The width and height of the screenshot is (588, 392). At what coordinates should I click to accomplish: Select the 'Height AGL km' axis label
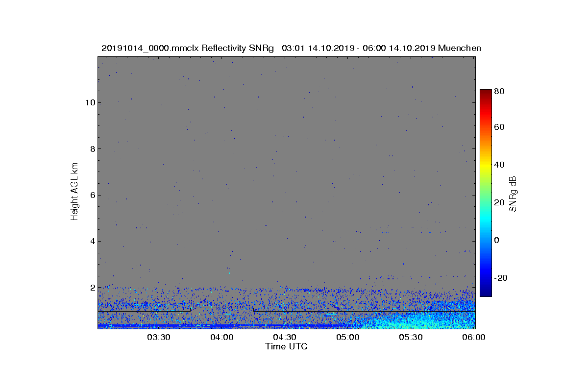[74, 192]
